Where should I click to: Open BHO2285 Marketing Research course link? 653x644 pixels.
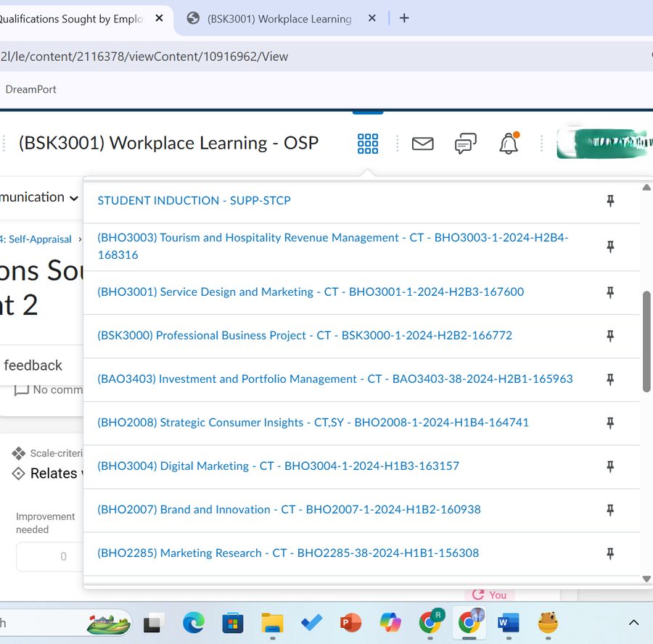coord(288,553)
